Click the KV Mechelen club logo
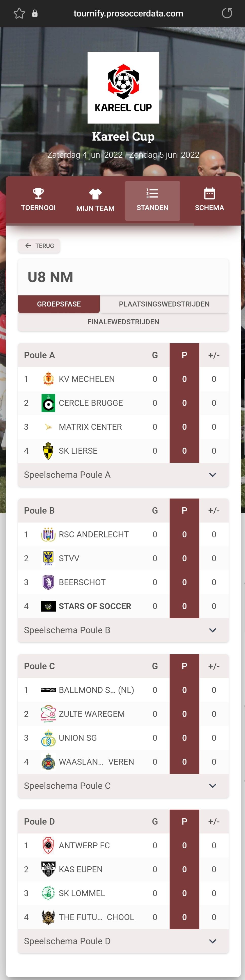This screenshot has height=980, width=245. coord(48,379)
